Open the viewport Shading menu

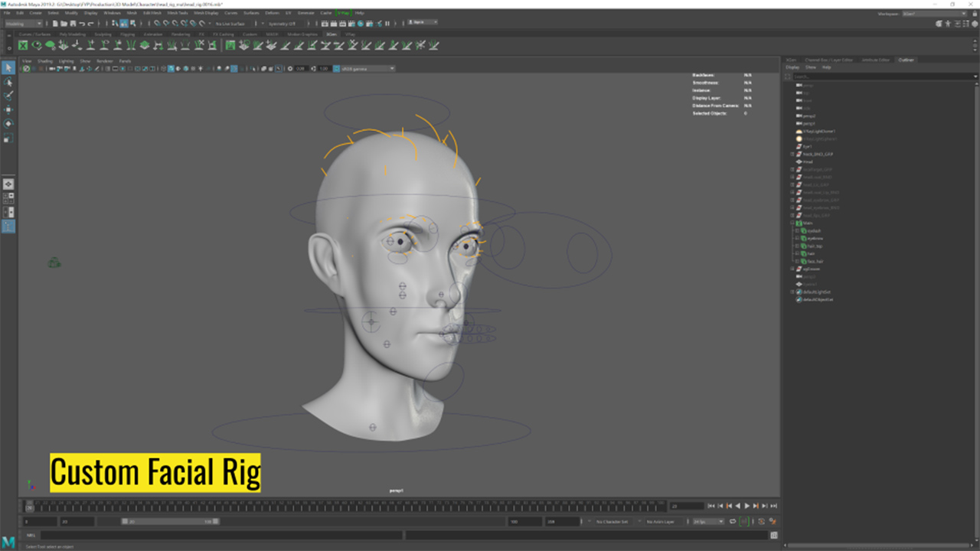click(45, 60)
